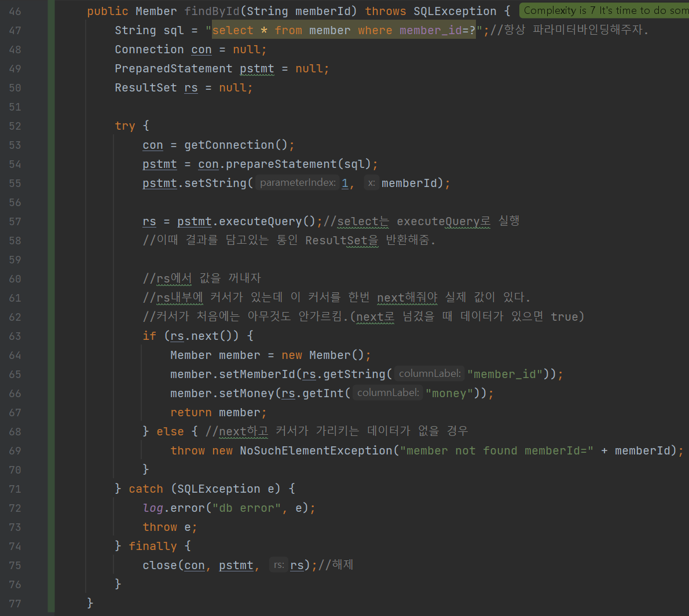Click the Korean comment after the SQL string
Screen dimensions: 689x616
coord(570,30)
